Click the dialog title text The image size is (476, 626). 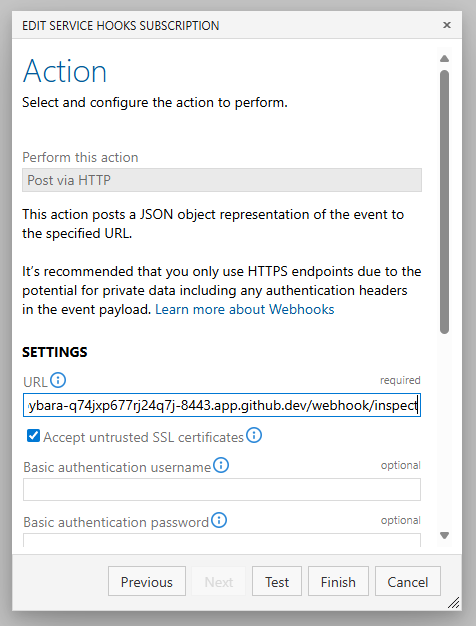(x=121, y=26)
